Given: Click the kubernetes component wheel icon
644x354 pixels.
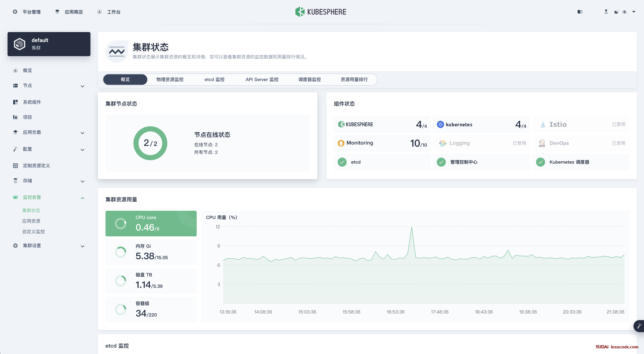Looking at the screenshot, I should click(440, 124).
